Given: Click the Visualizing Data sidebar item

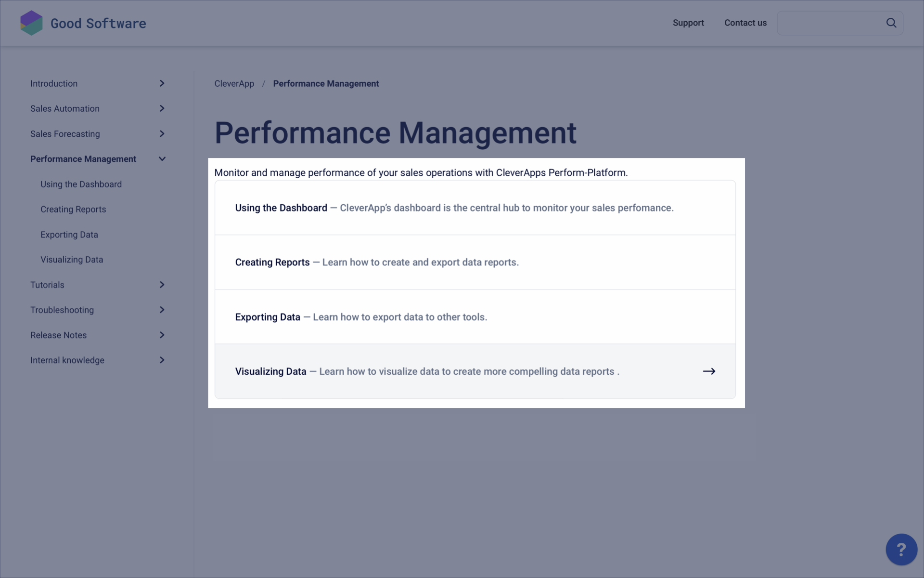Looking at the screenshot, I should [x=72, y=260].
